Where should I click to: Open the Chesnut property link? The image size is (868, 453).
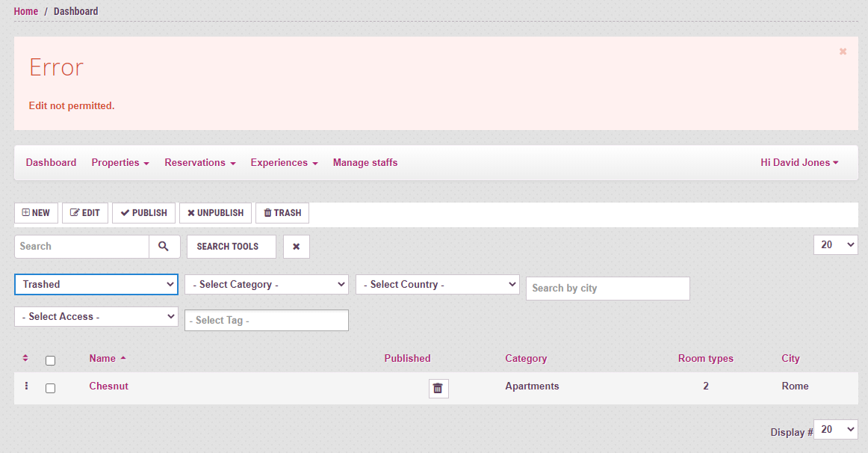108,386
